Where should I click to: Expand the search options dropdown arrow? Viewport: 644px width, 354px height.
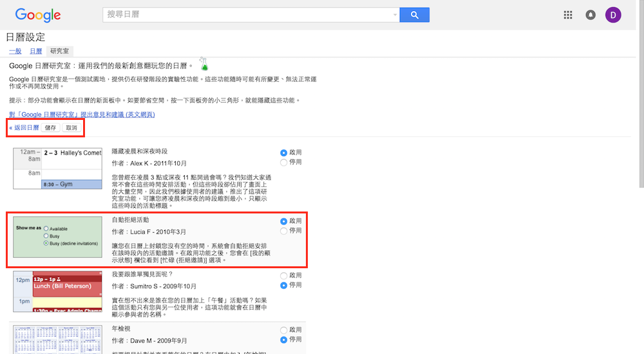click(x=395, y=15)
